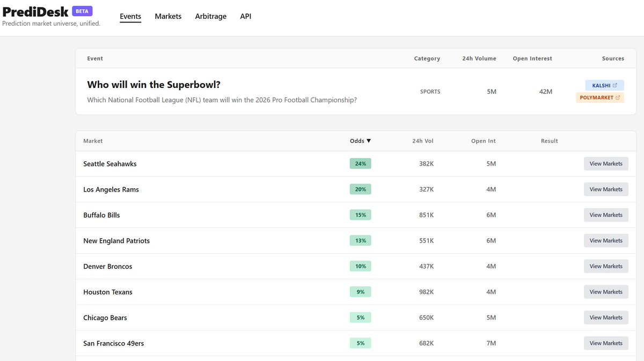Click the Market column header
The width and height of the screenshot is (644, 361).
coord(93,141)
